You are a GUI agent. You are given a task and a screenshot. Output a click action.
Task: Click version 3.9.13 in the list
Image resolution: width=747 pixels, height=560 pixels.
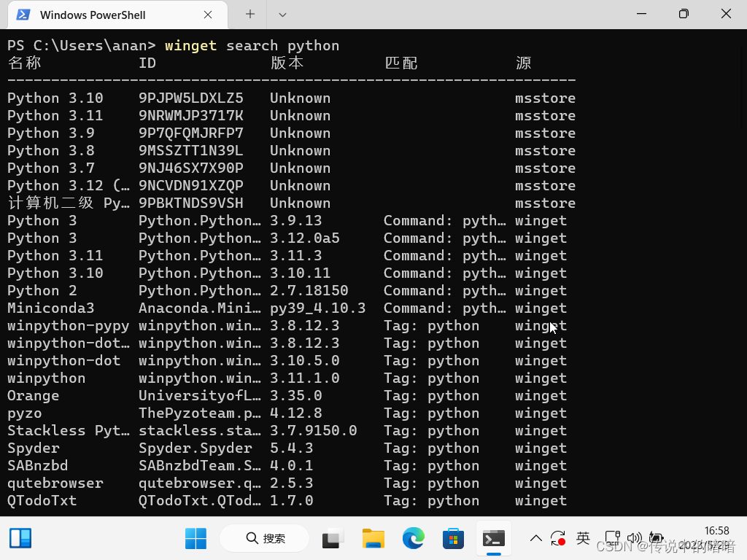[296, 221]
